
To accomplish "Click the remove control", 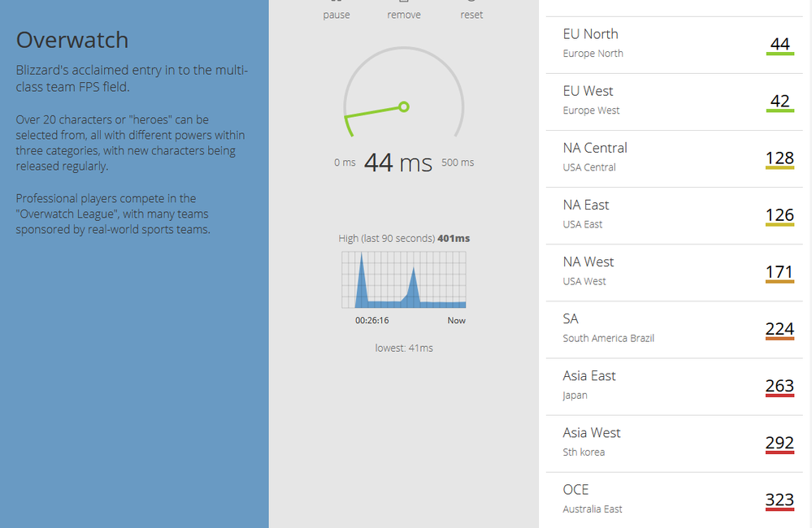I will click(x=404, y=11).
